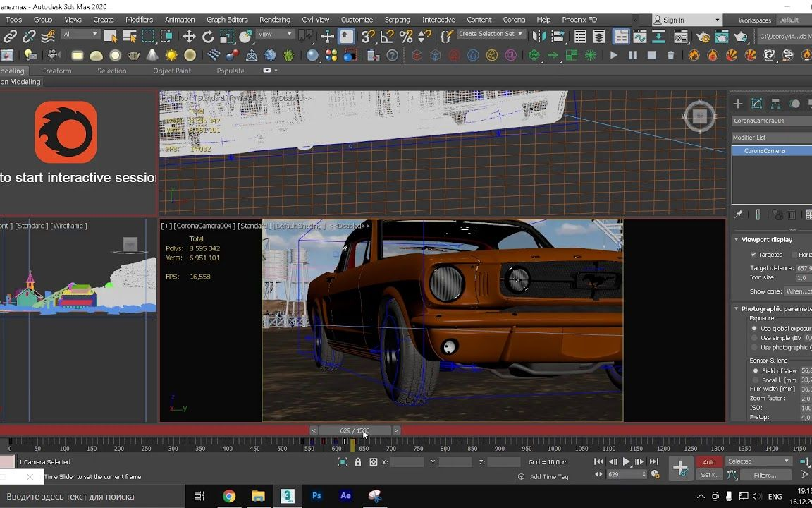
Task: Open the Rendering menu
Action: point(274,20)
